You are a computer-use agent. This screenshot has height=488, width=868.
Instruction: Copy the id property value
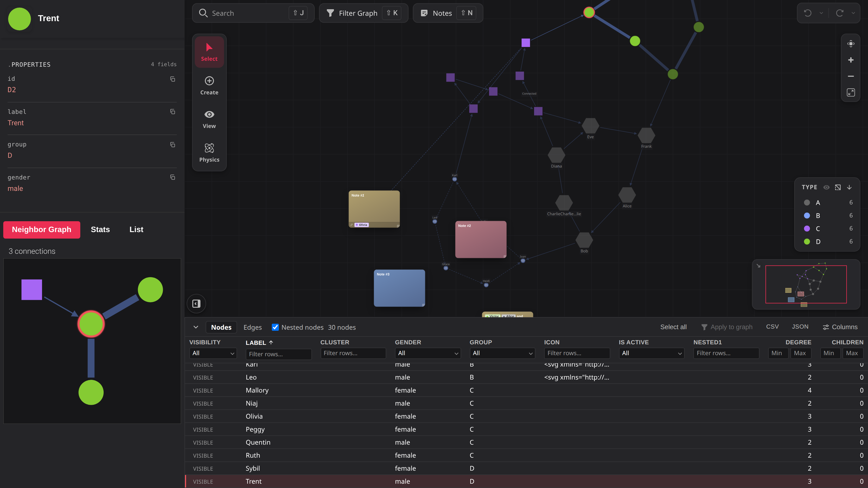173,79
